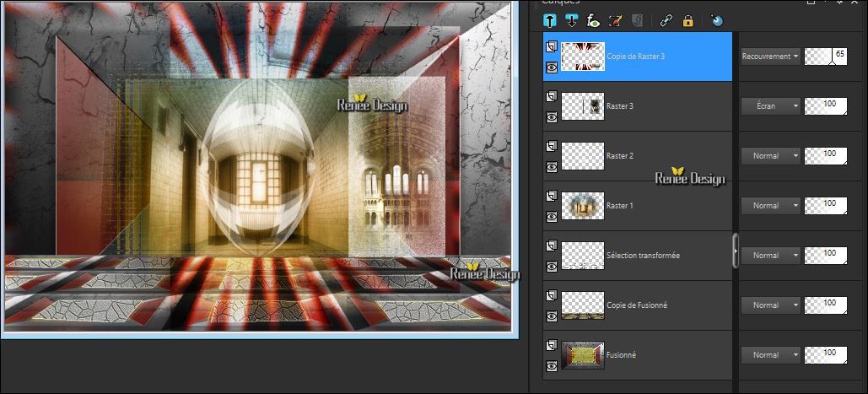
Task: Click opacity slider of Raster 1 layer
Action: pos(825,205)
